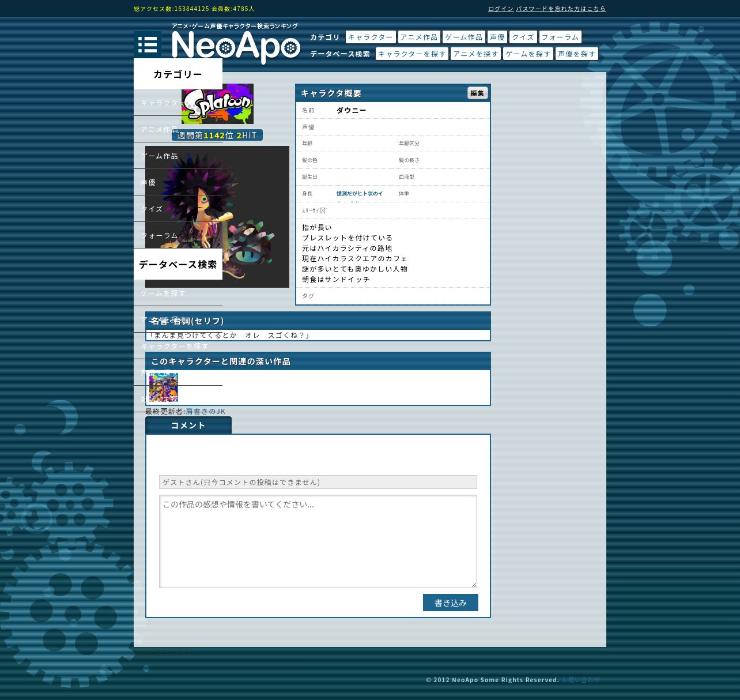The width and height of the screenshot is (740, 700).
Task: Click the © 2012 NeoApo copyright text
Action: (493, 680)
